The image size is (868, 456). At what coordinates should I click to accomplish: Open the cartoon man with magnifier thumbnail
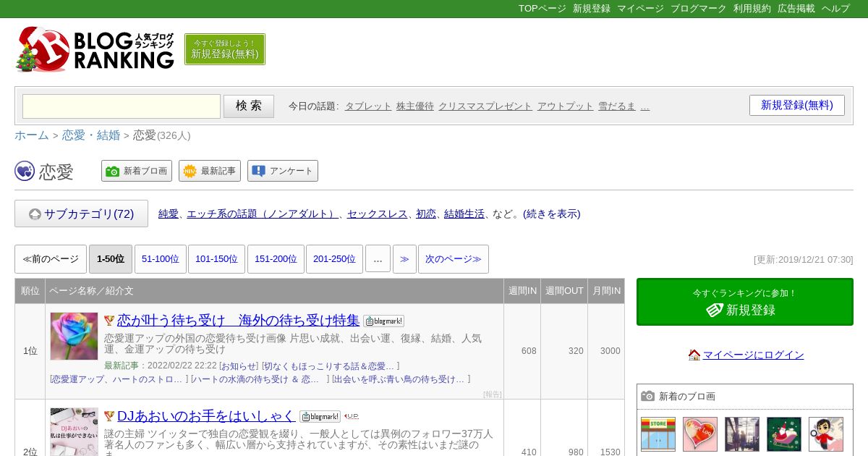[826, 434]
